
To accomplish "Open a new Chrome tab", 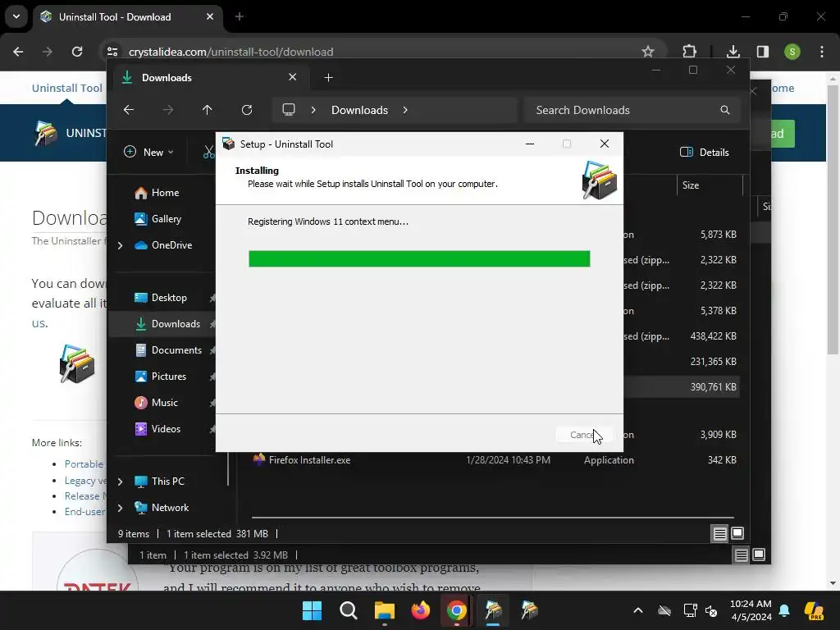I will click(240, 16).
